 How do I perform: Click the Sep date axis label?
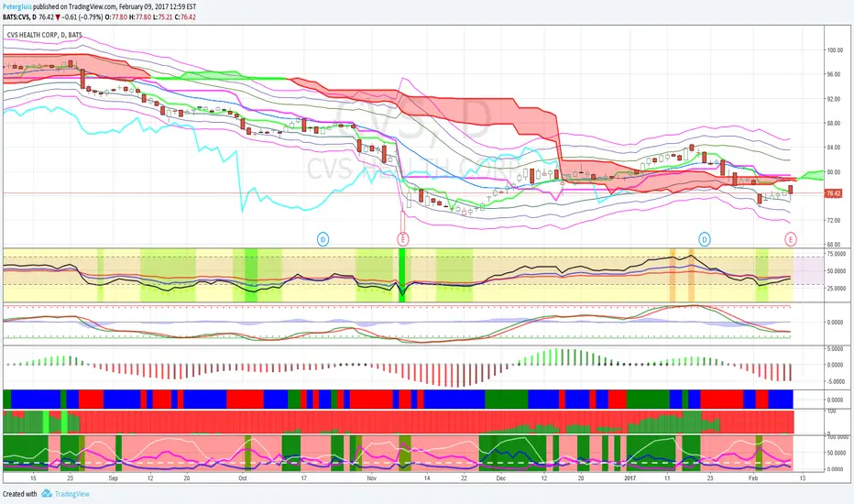point(114,478)
